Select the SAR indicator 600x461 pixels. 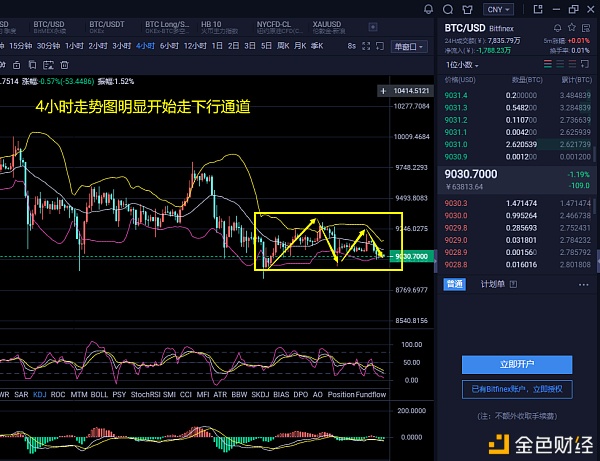(x=21, y=394)
